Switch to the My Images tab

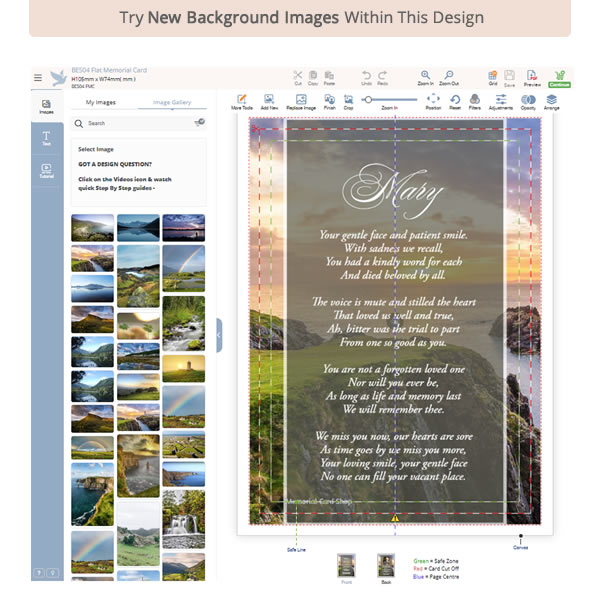click(x=100, y=102)
